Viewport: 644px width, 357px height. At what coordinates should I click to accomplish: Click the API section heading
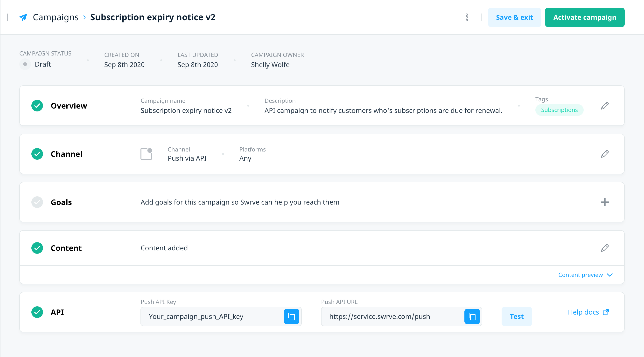pyautogui.click(x=57, y=312)
